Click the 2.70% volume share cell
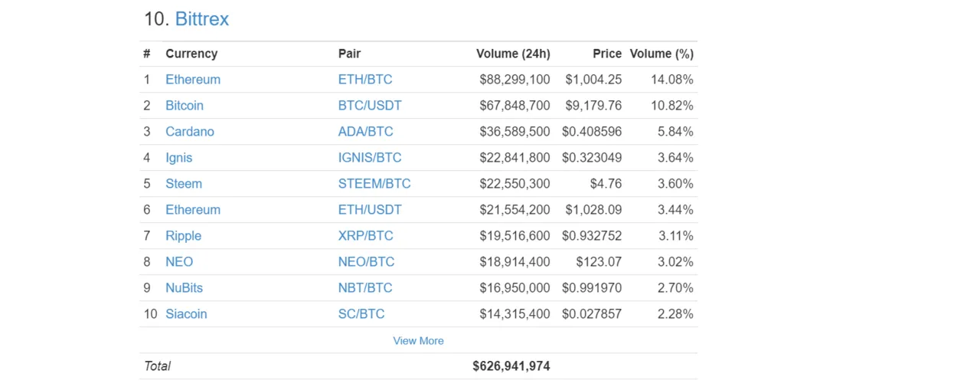Viewport: 980px width, 387px height. click(675, 288)
